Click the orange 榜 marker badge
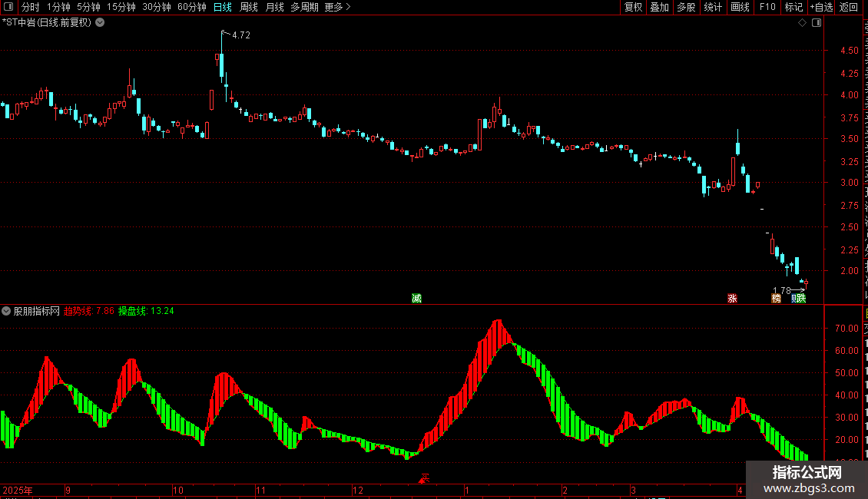 [x=776, y=298]
